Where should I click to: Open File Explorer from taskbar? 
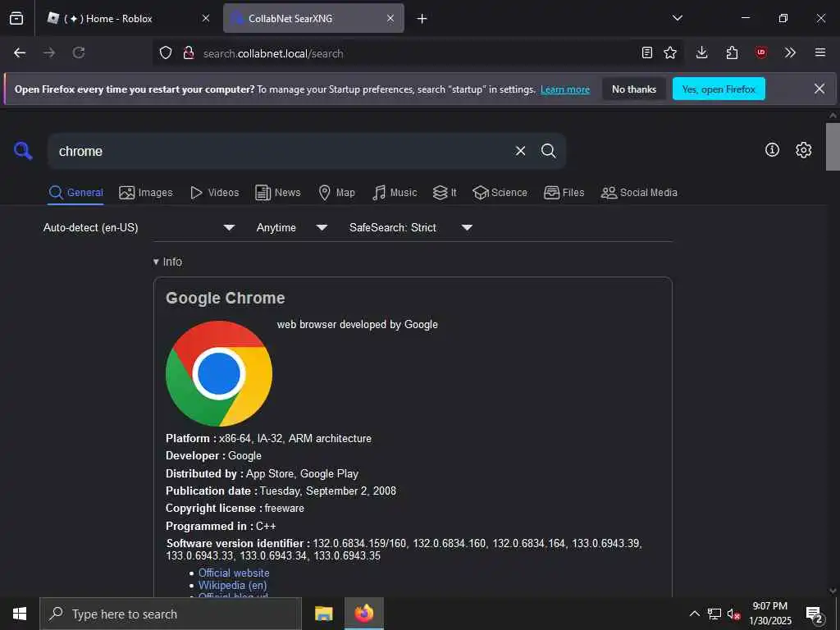point(323,614)
